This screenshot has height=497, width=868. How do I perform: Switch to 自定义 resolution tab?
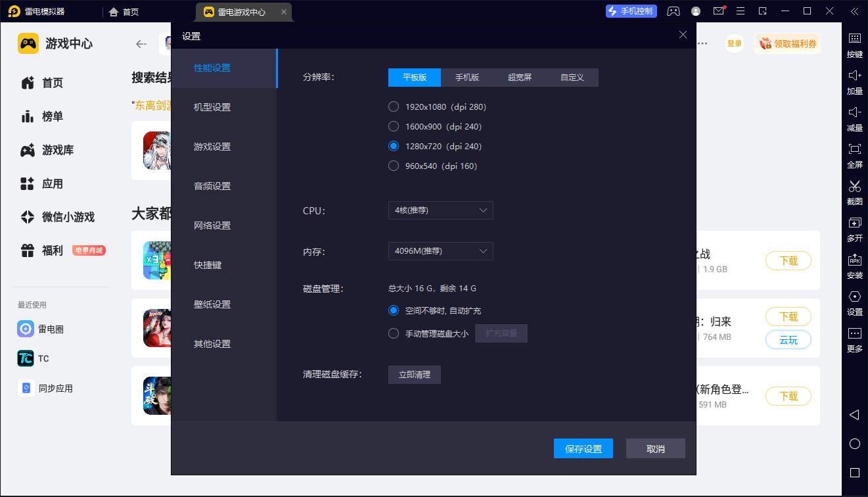pyautogui.click(x=572, y=78)
